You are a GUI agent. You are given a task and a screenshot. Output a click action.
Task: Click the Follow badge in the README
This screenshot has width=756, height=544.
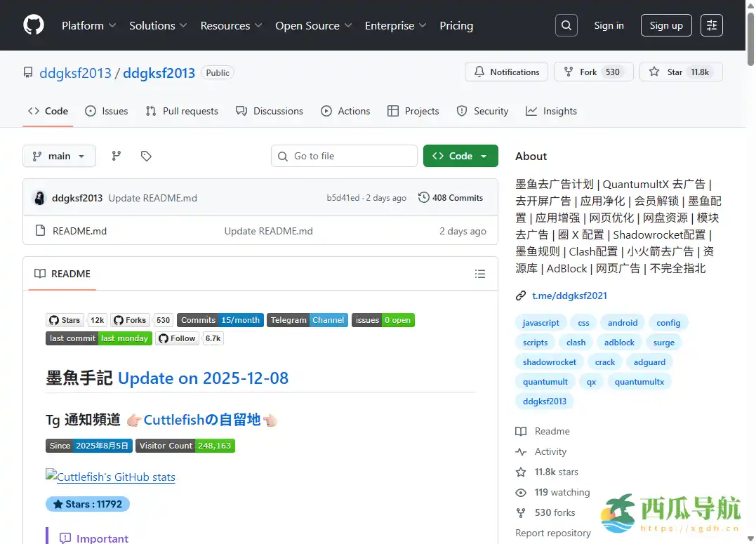pos(177,338)
